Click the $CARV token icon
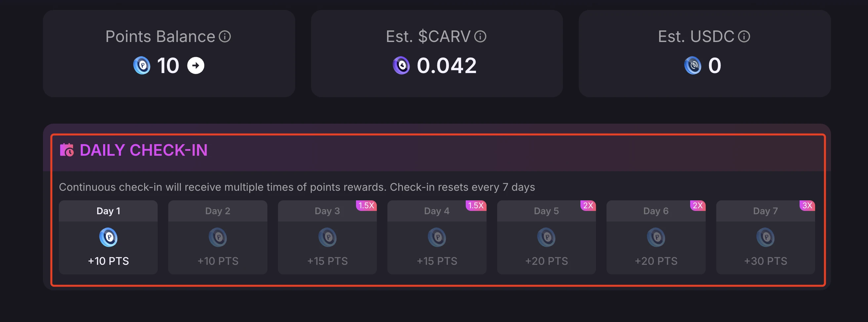The width and height of the screenshot is (868, 322). (401, 65)
